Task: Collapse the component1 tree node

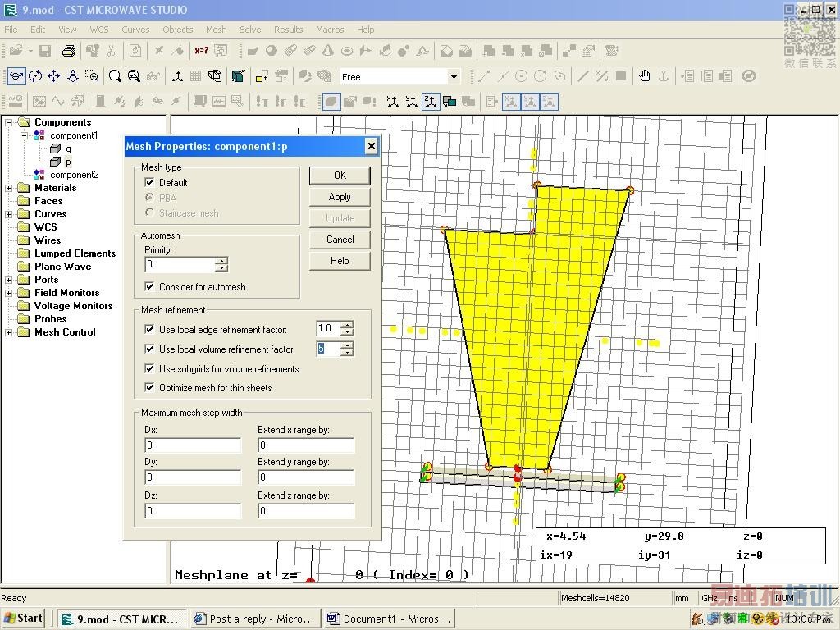Action: (x=25, y=135)
